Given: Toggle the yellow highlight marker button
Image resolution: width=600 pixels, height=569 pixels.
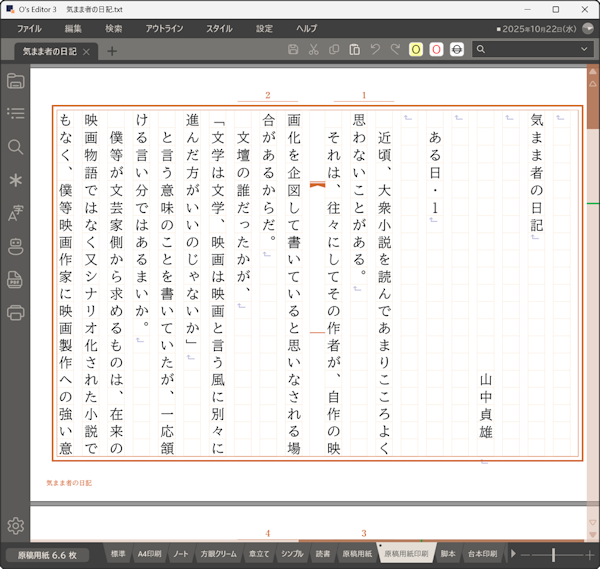Looking at the screenshot, I should coord(416,50).
